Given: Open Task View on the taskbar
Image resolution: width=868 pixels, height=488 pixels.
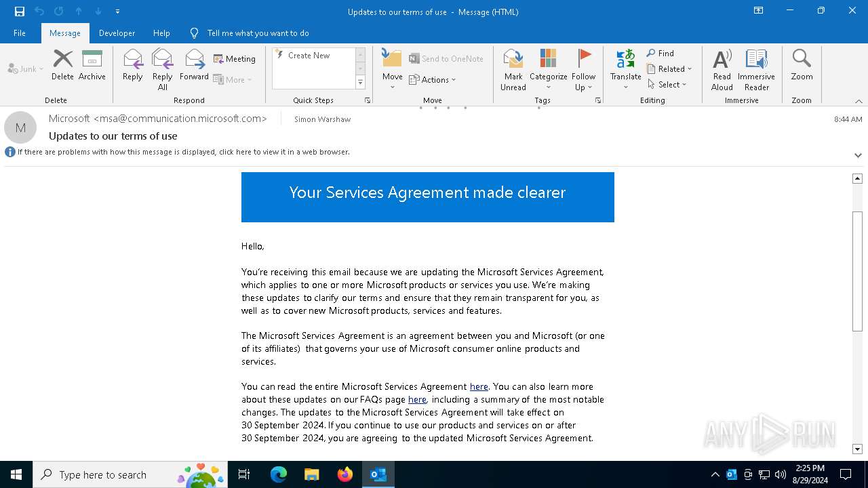Looking at the screenshot, I should pyautogui.click(x=244, y=474).
